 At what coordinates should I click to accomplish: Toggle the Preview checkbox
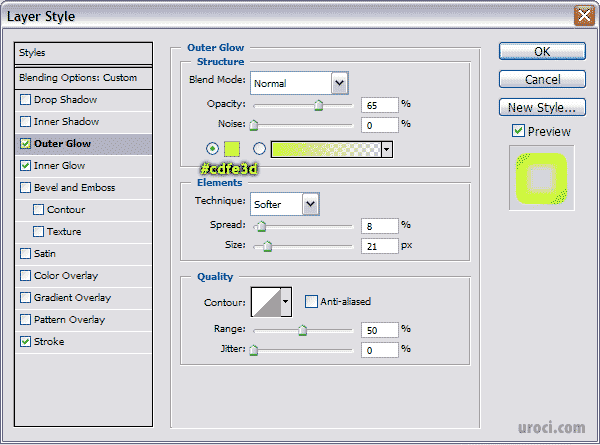pyautogui.click(x=518, y=131)
